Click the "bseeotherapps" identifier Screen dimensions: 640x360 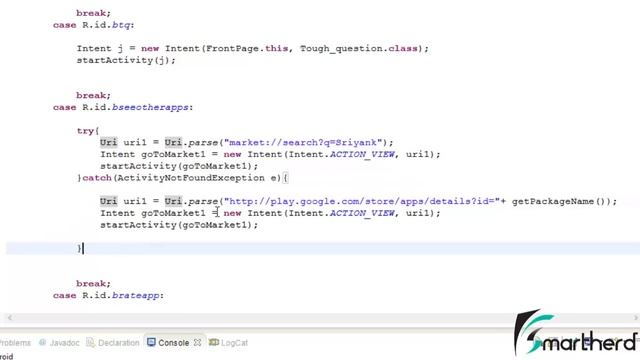[150, 107]
